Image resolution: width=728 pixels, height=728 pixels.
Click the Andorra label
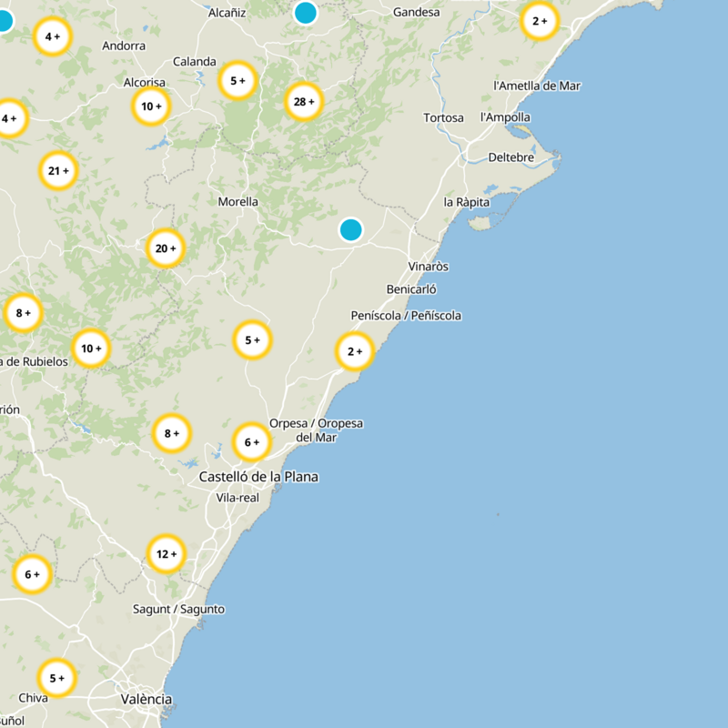point(124,46)
